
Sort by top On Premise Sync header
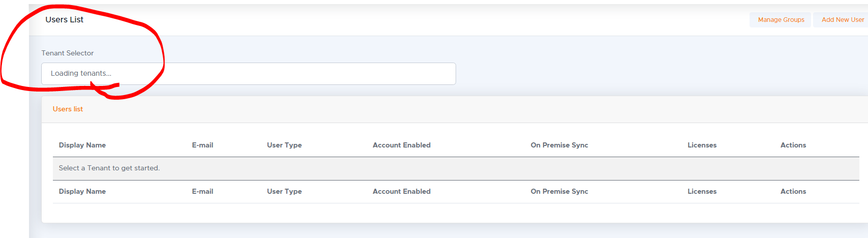(x=559, y=145)
